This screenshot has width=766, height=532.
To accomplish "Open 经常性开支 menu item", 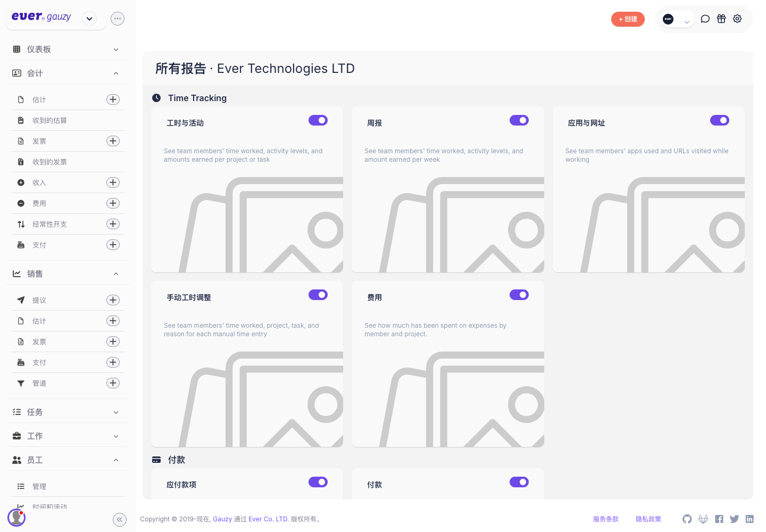I will [x=49, y=224].
